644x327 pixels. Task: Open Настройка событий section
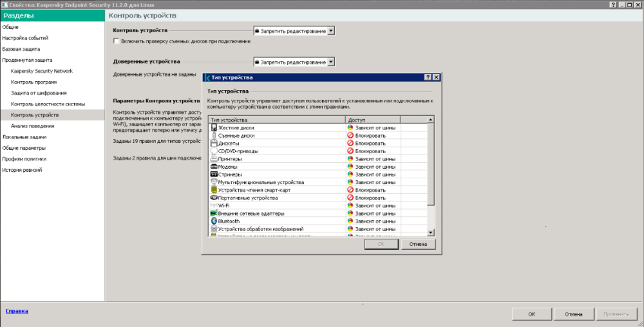pyautogui.click(x=26, y=38)
